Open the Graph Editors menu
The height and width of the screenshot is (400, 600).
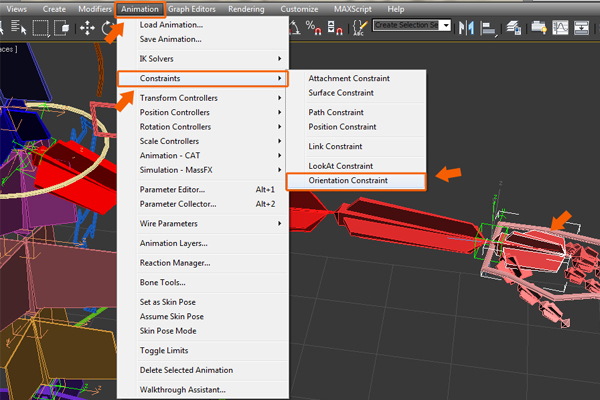coord(191,9)
